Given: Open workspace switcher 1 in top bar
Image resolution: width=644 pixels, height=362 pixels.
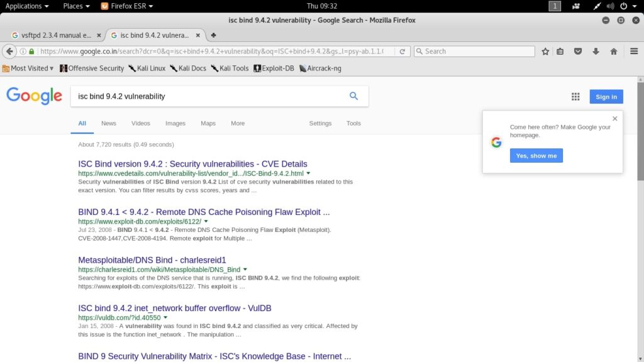Looking at the screenshot, I should tap(555, 6).
